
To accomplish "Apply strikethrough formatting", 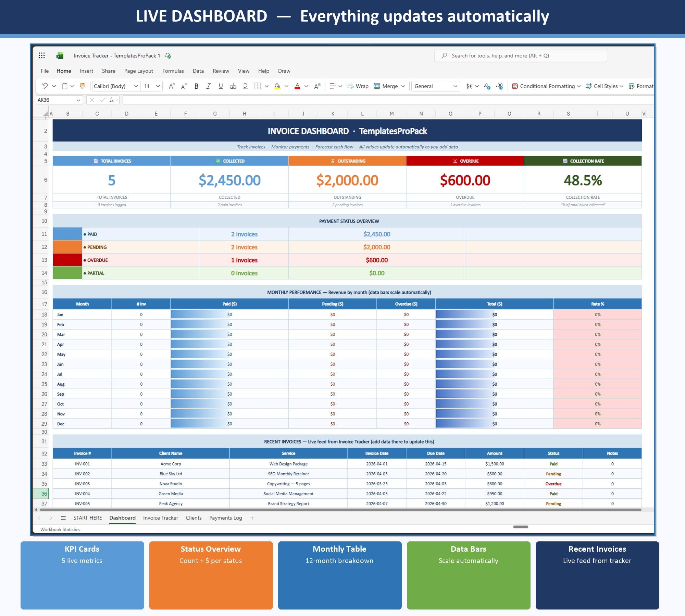I will [233, 86].
